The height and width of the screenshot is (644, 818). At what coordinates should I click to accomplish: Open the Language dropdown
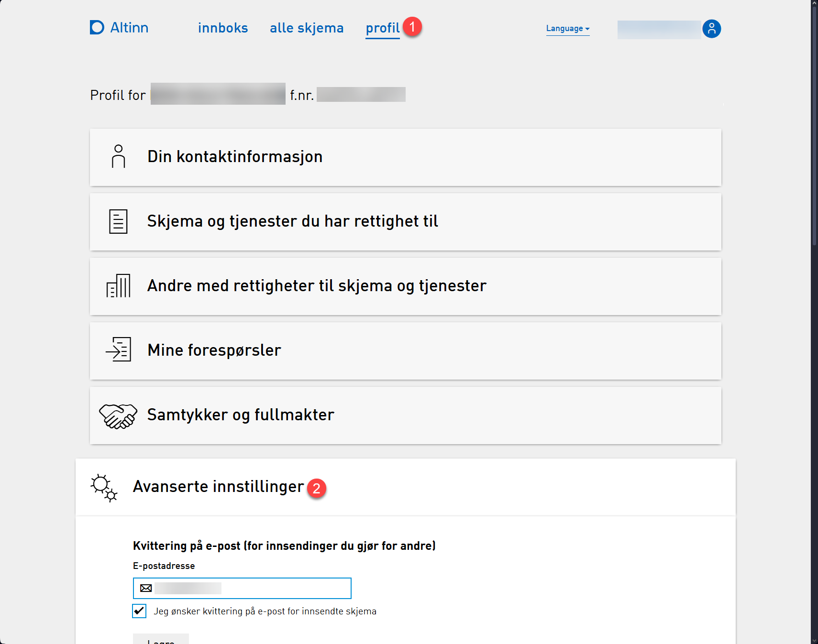(x=567, y=29)
